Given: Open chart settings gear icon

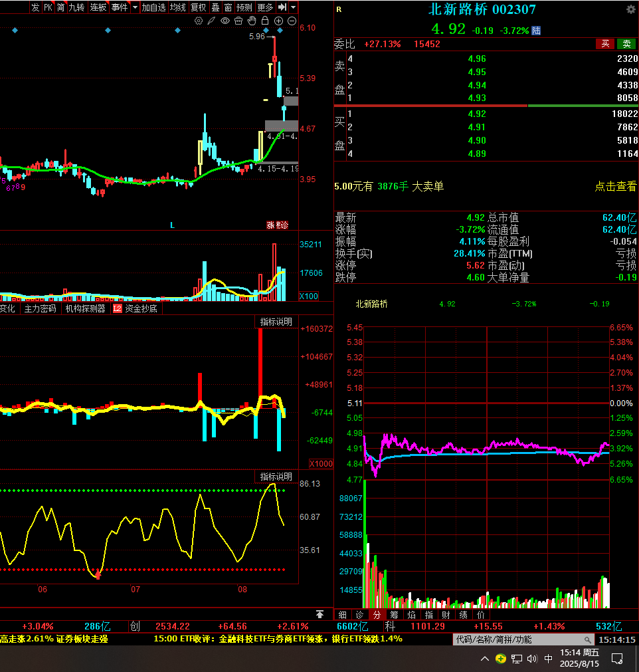Looking at the screenshot, I should pos(199,21).
